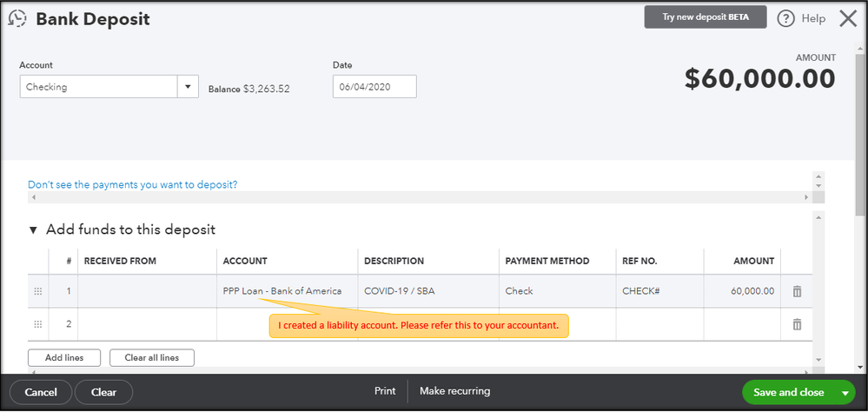The width and height of the screenshot is (868, 412).
Task: Grab the drag handle for row 2
Action: (37, 324)
